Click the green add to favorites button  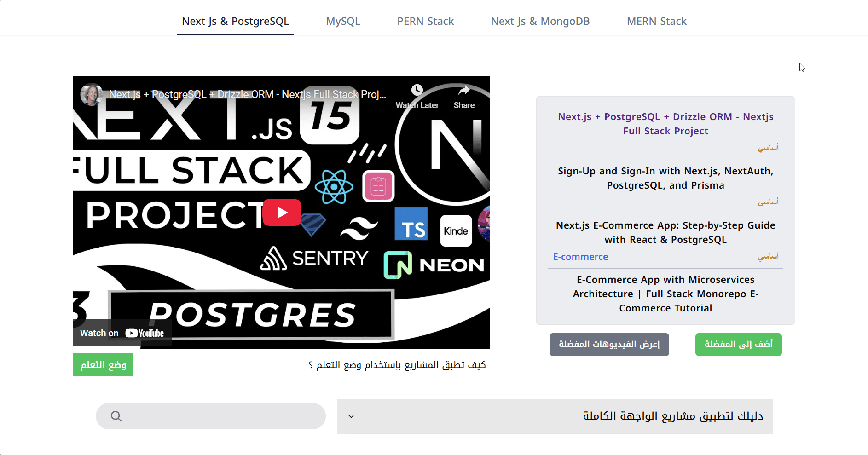738,345
